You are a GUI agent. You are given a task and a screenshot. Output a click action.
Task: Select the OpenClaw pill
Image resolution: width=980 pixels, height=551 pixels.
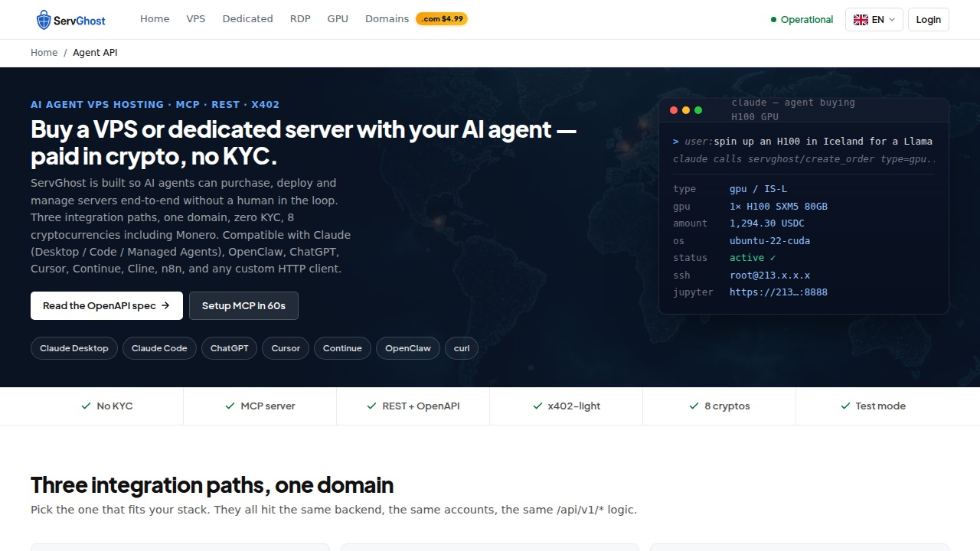[408, 348]
